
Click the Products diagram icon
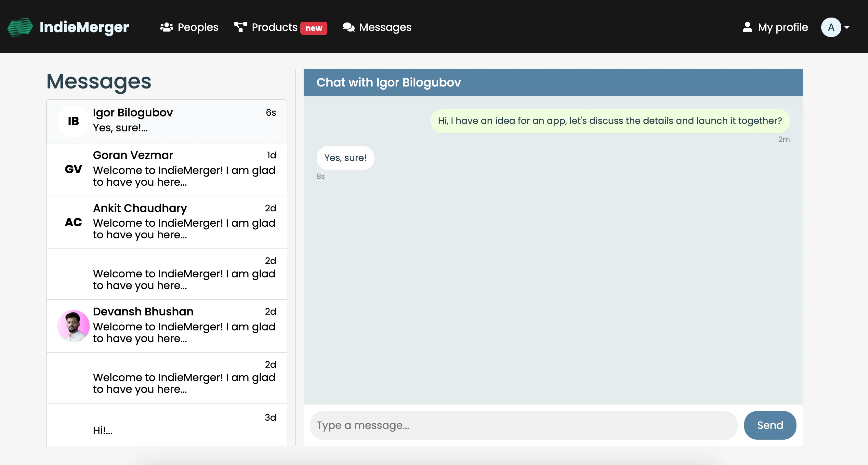tap(241, 27)
